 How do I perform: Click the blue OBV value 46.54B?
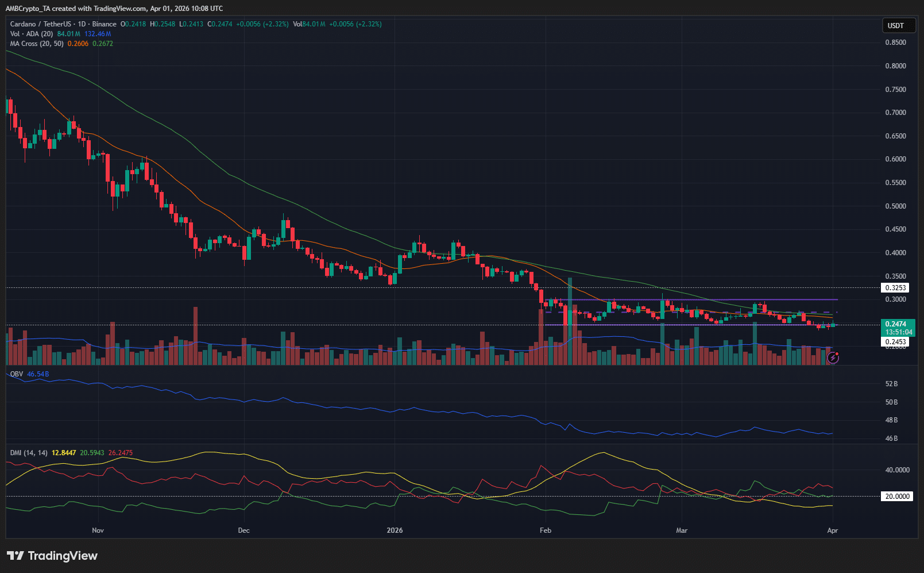[x=38, y=374]
